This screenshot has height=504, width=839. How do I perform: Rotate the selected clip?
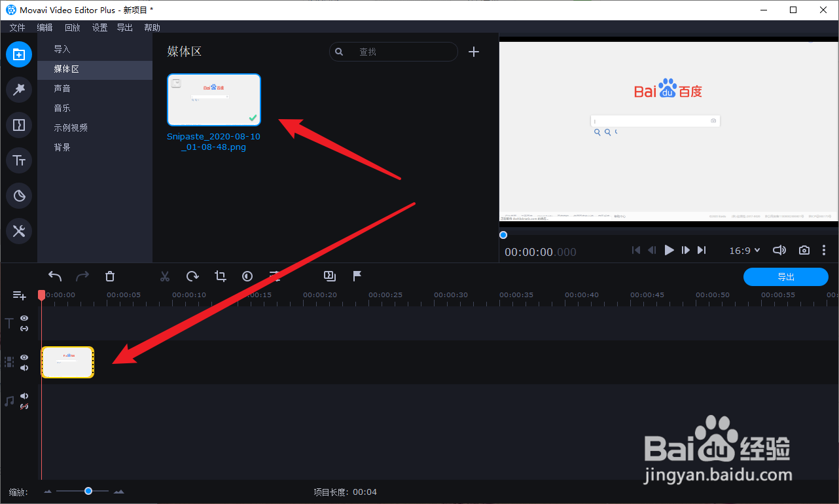[192, 276]
